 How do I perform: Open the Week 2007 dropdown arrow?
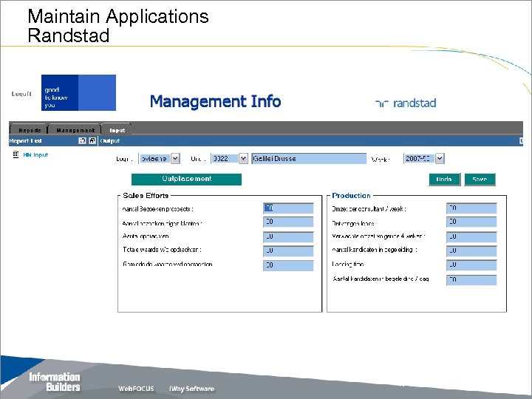coord(440,158)
